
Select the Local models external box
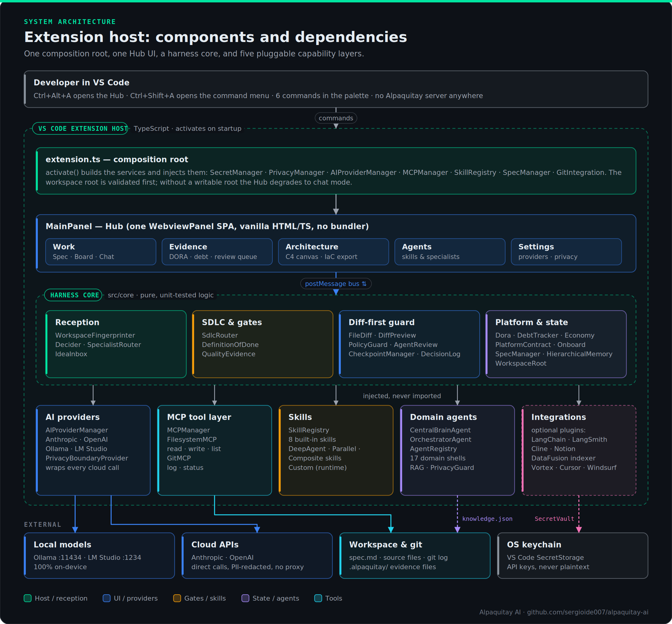click(x=99, y=556)
